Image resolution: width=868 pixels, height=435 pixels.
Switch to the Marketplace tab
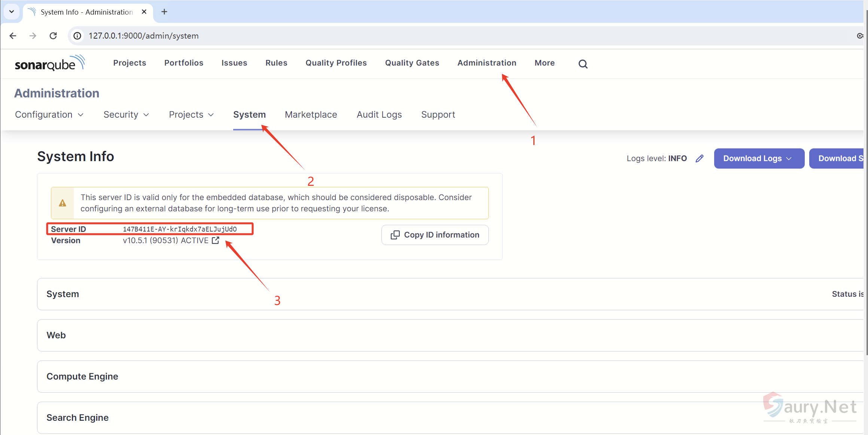click(311, 115)
